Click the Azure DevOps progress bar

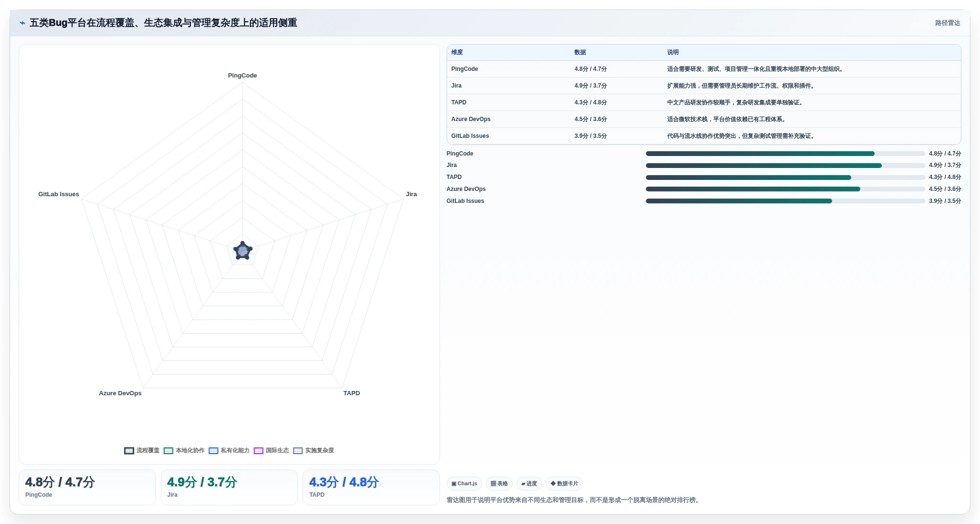(x=785, y=189)
